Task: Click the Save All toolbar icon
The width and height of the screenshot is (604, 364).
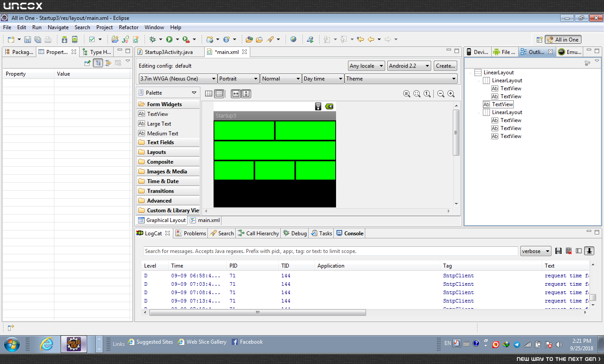Action: coord(38,39)
